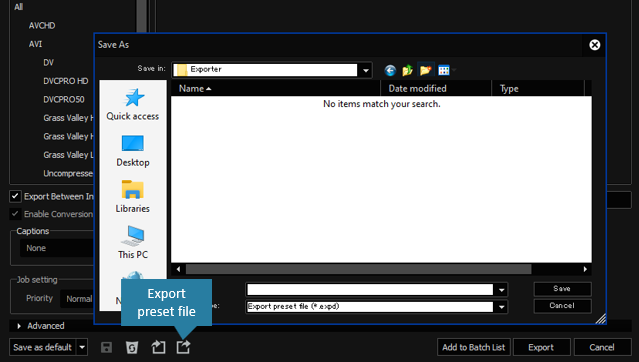639x362 pixels.
Task: Click Cancel in the Save As dialog
Action: point(562,306)
